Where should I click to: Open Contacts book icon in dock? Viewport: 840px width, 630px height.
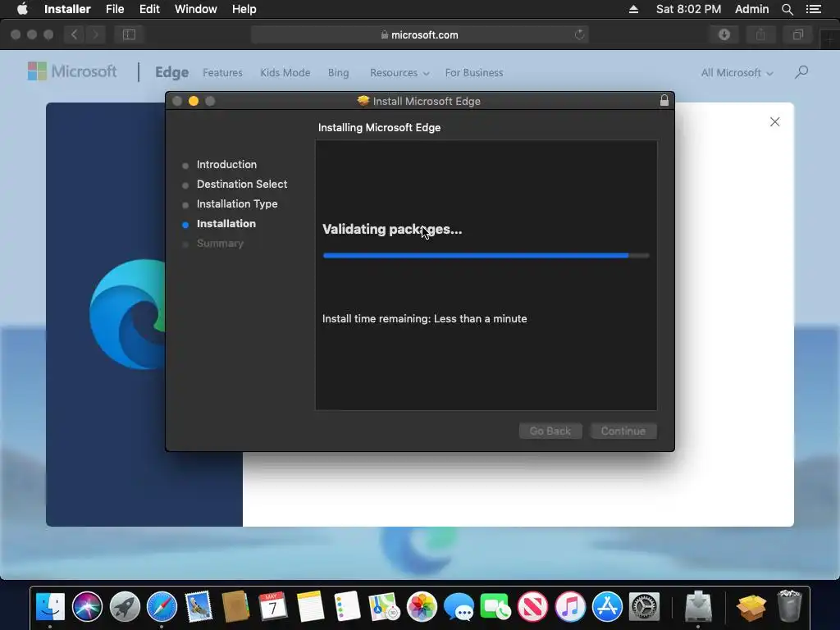[235, 607]
